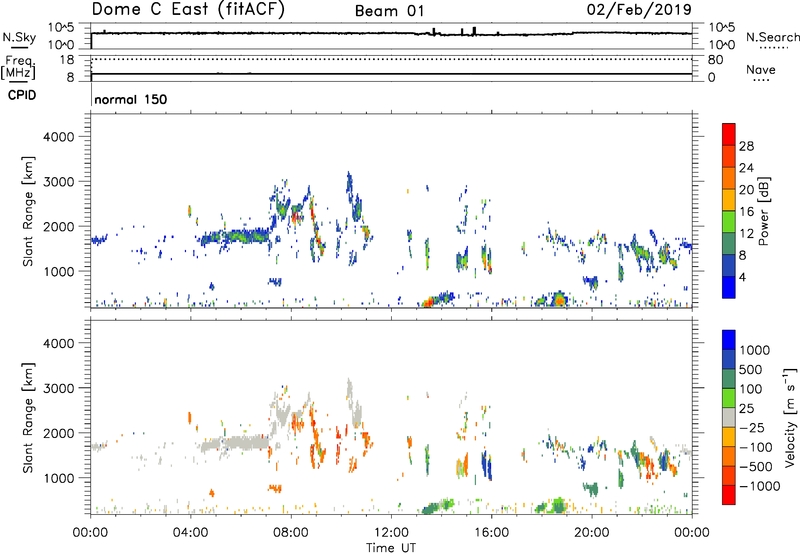This screenshot has height=554, width=800.
Task: Click the blue velocity patch near 16:00 UT
Action: [487, 465]
